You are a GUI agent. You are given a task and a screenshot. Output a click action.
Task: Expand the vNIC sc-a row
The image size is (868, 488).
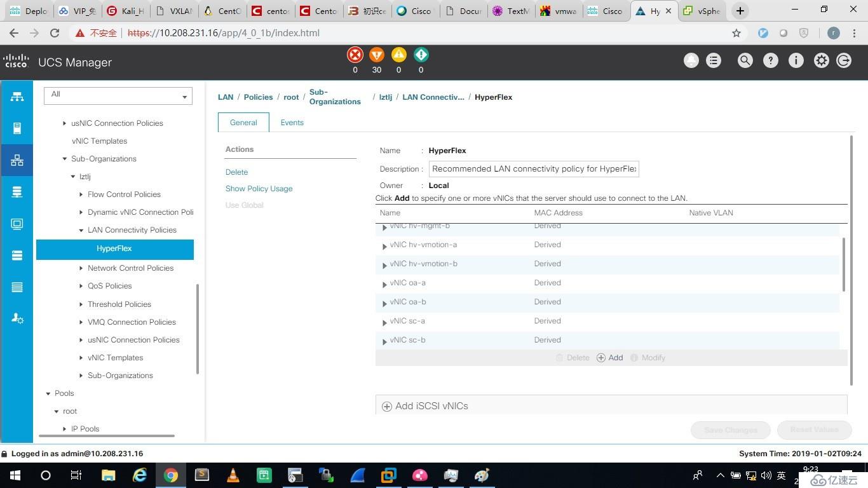pos(384,322)
